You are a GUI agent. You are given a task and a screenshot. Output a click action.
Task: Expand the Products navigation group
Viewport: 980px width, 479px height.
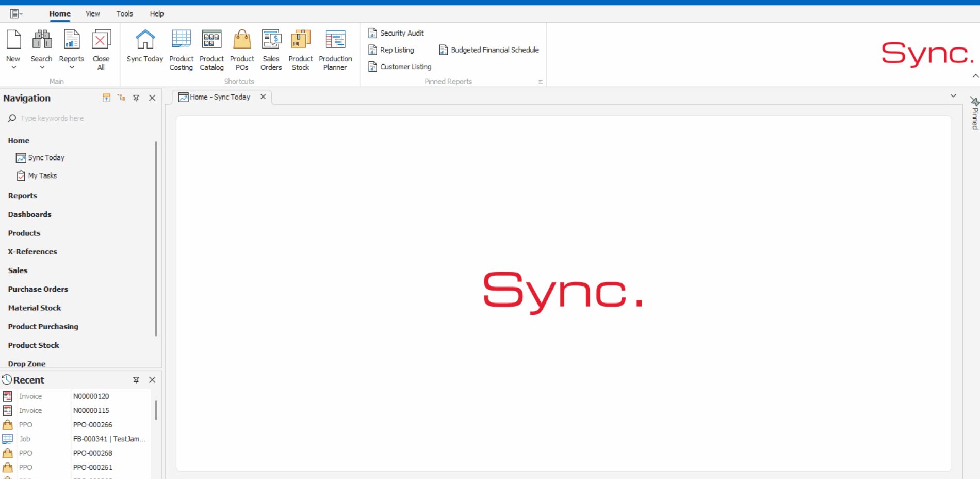click(24, 233)
